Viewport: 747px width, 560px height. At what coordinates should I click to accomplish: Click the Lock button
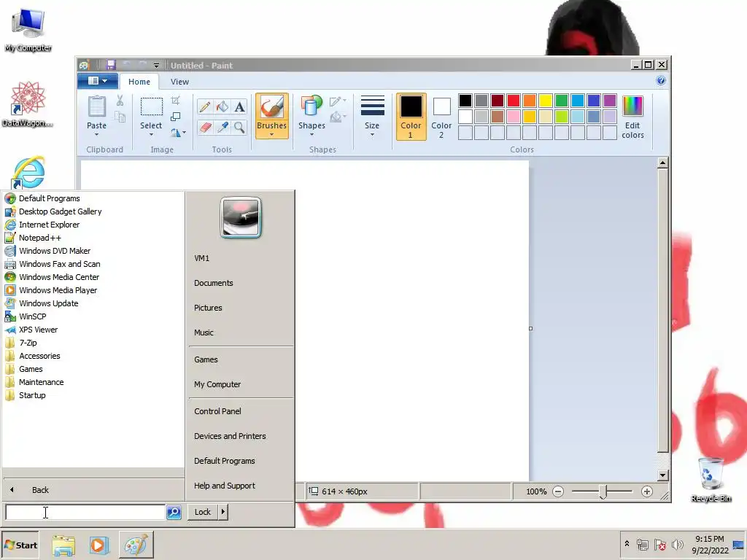[x=203, y=512]
